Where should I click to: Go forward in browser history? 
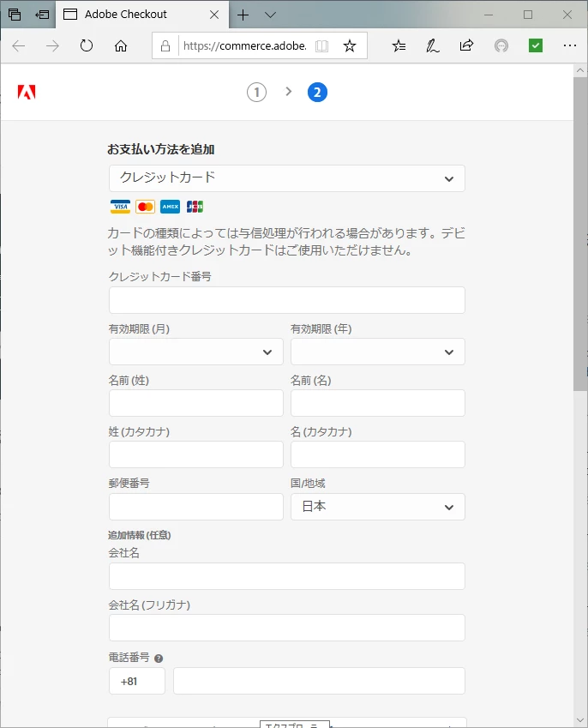click(x=52, y=45)
